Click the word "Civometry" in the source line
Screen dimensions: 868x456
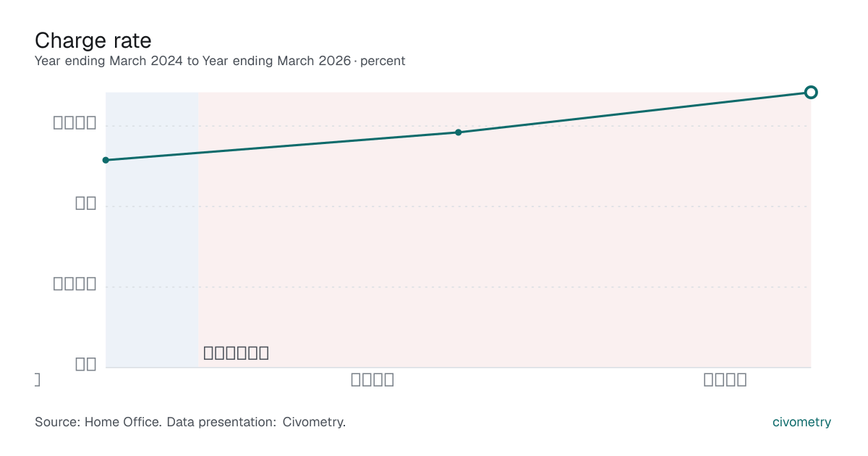312,421
